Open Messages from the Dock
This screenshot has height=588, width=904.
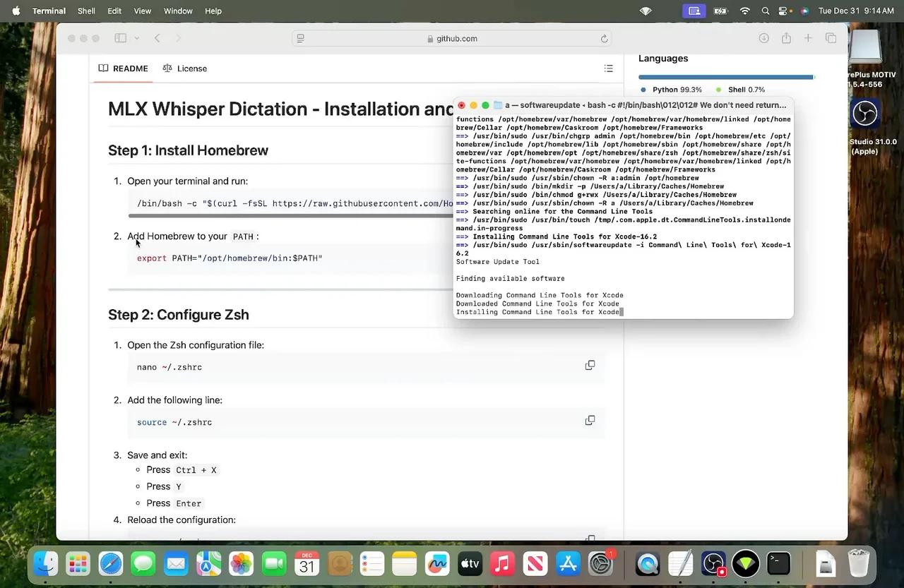[143, 563]
